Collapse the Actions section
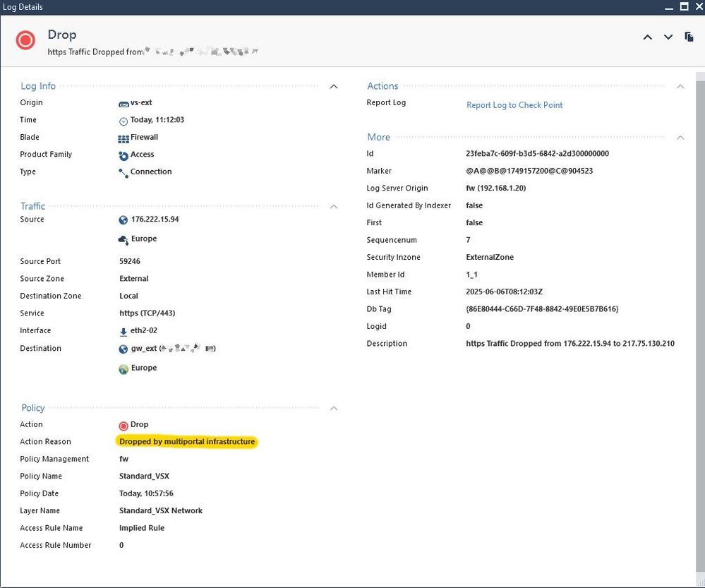 pos(680,86)
